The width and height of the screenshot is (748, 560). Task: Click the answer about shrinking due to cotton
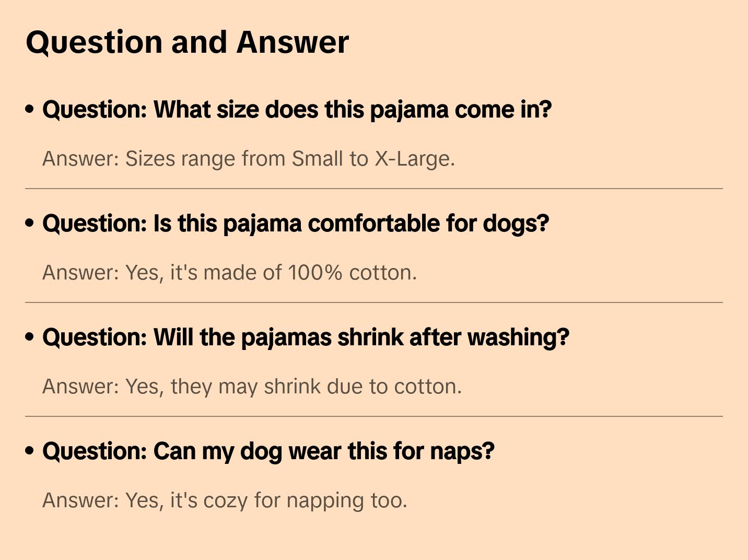pyautogui.click(x=252, y=387)
